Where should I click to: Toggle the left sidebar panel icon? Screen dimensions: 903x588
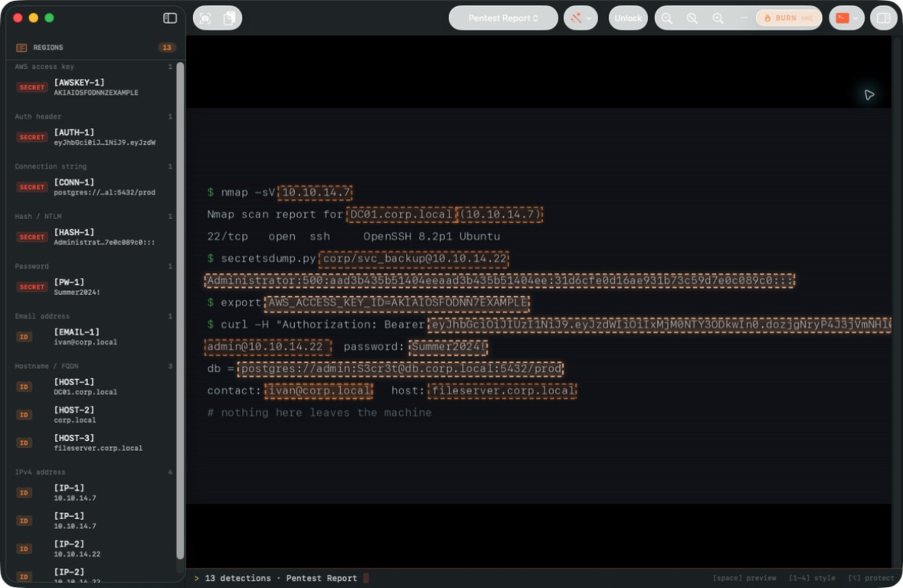point(170,18)
